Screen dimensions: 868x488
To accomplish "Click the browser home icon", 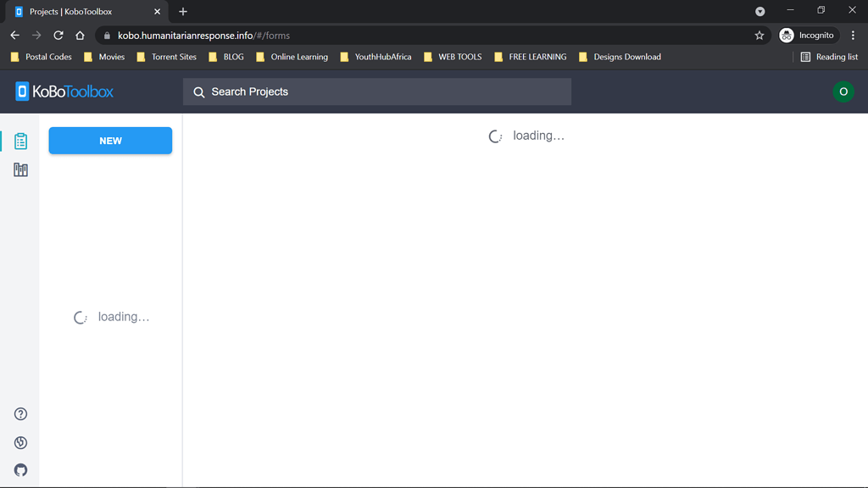I will (x=80, y=36).
